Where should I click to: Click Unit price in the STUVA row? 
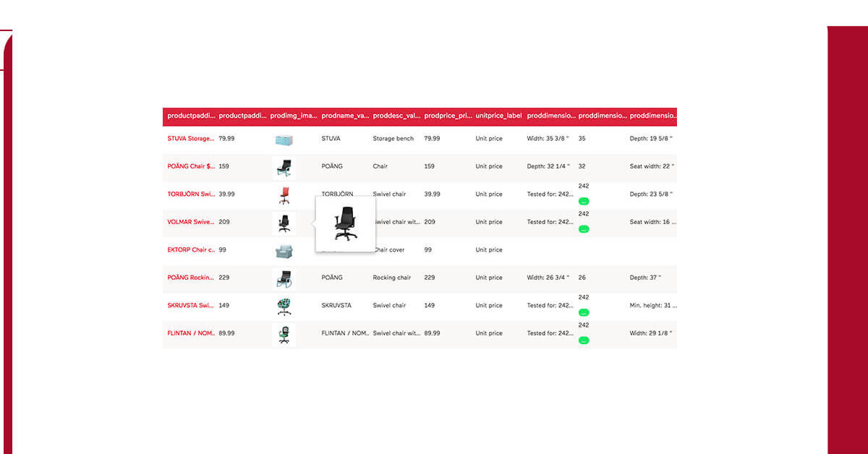[x=489, y=138]
